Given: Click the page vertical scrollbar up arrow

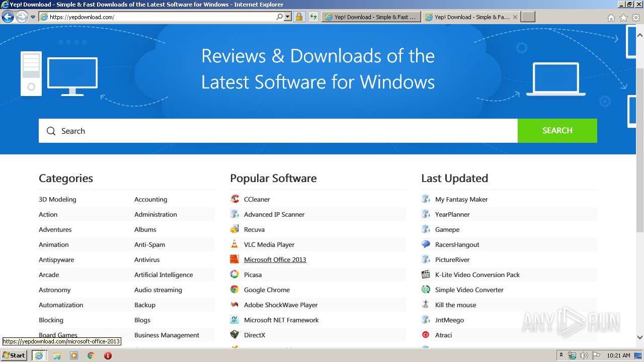Looking at the screenshot, I should coord(640,35).
